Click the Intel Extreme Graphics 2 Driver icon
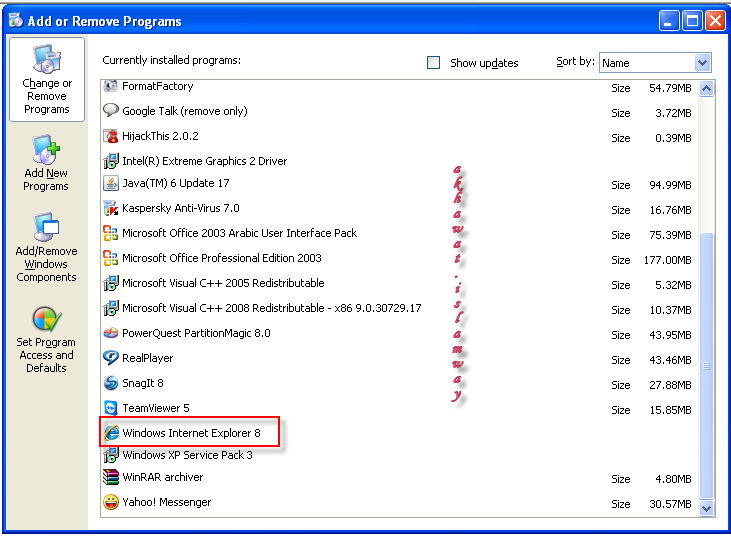 [110, 161]
